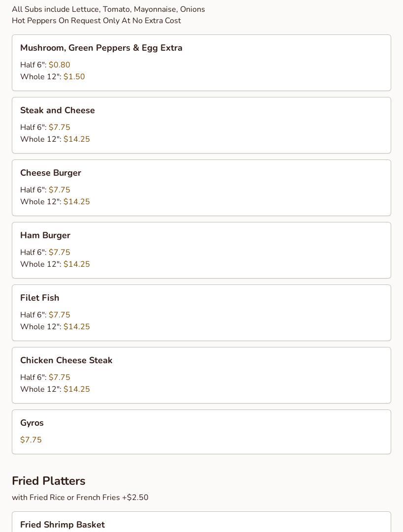Click Steak and Cheese Whole 12" price
Screen dimensions: 403x532
point(77,139)
